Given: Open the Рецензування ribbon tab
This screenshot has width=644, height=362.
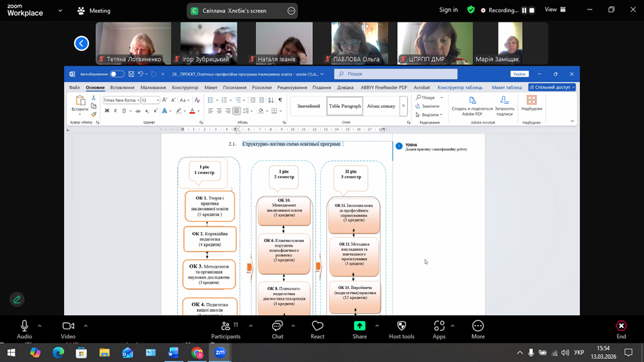Looking at the screenshot, I should click(x=292, y=88).
